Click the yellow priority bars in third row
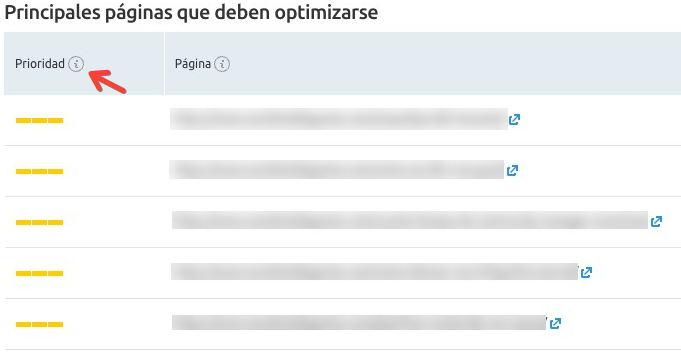 [x=40, y=222]
